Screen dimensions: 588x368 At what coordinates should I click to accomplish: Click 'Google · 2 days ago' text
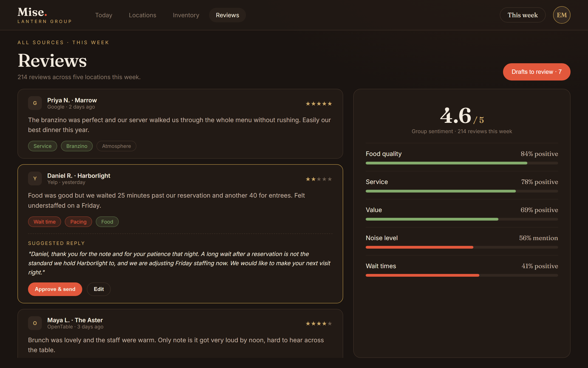click(x=71, y=107)
